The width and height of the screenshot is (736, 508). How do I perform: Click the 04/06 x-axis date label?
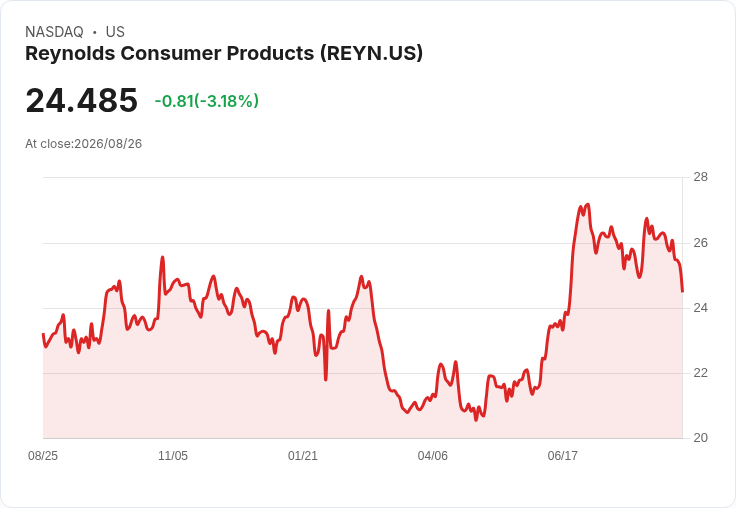click(x=433, y=455)
